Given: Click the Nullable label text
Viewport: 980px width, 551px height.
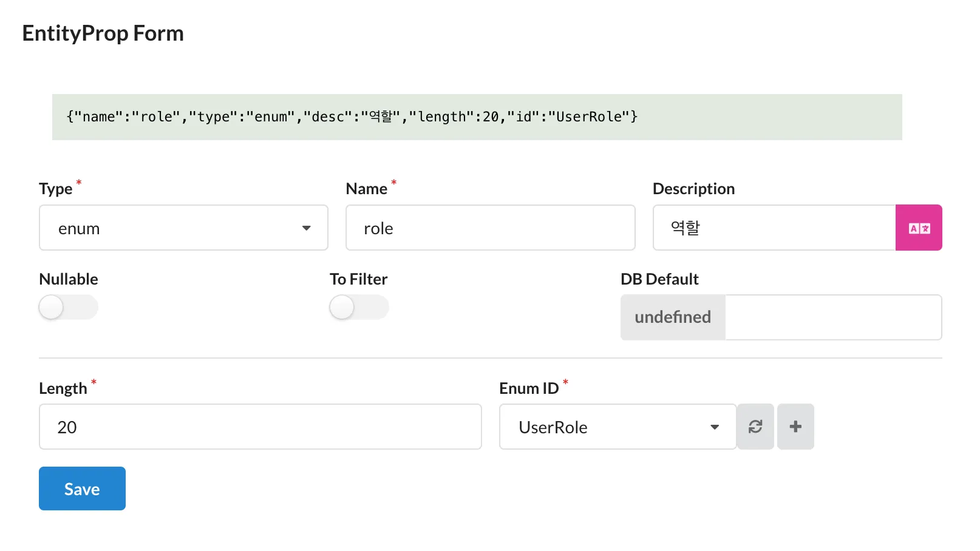Looking at the screenshot, I should click(69, 279).
